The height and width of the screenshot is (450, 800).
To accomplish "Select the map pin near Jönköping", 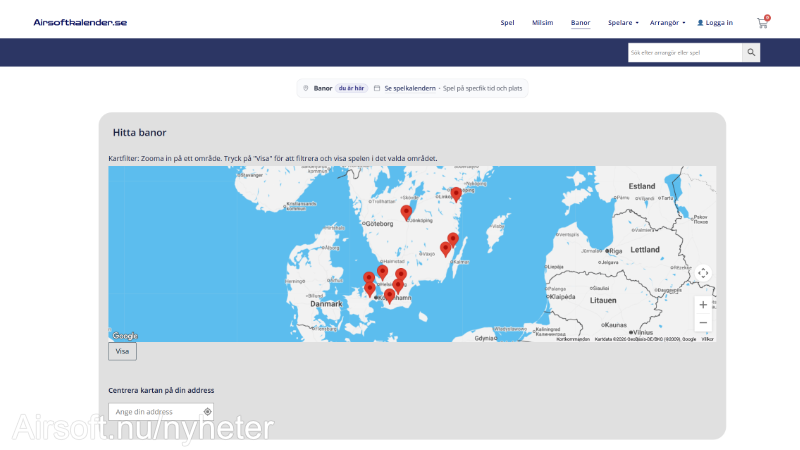I will tap(406, 212).
